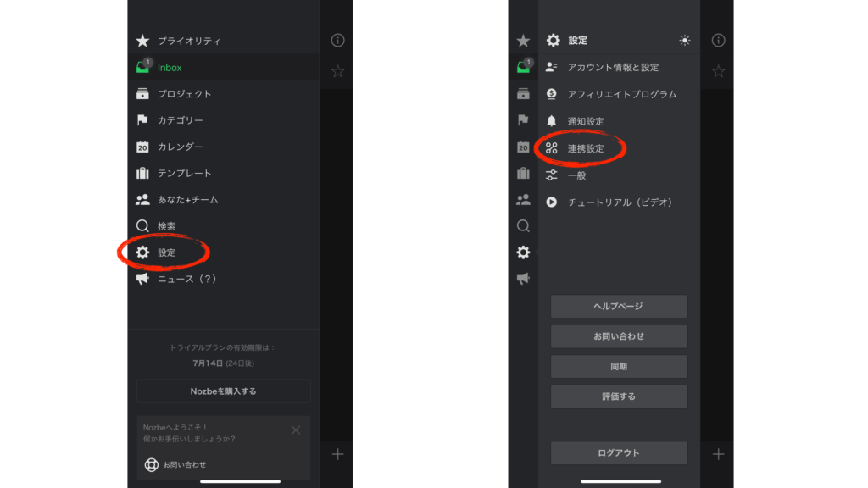Open 検索 in left screen menu

pos(224,226)
